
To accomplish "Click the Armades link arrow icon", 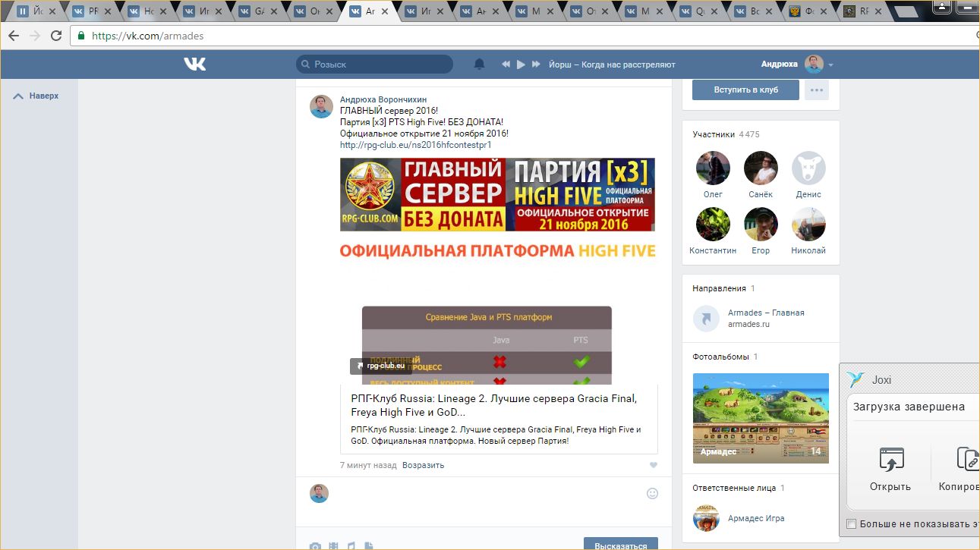I will pyautogui.click(x=706, y=319).
